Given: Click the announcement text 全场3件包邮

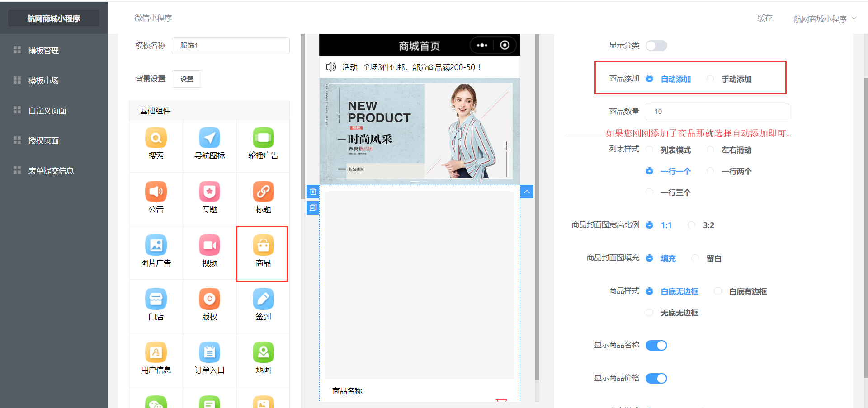Looking at the screenshot, I should point(422,67).
